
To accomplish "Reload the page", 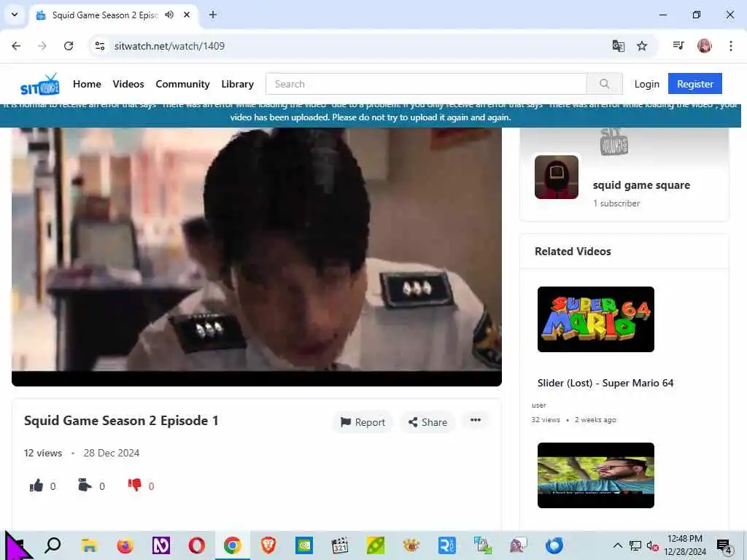I will pyautogui.click(x=69, y=46).
